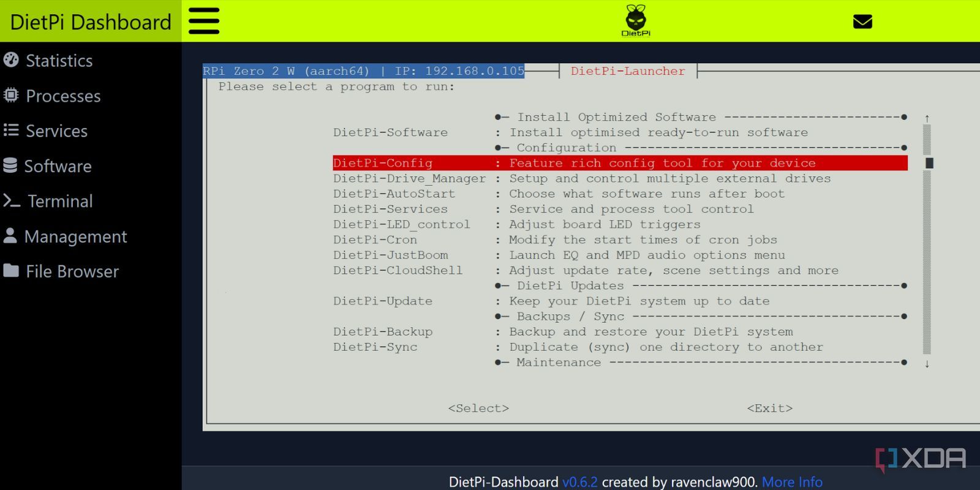Select DietPi-LED_control entry

tap(402, 224)
